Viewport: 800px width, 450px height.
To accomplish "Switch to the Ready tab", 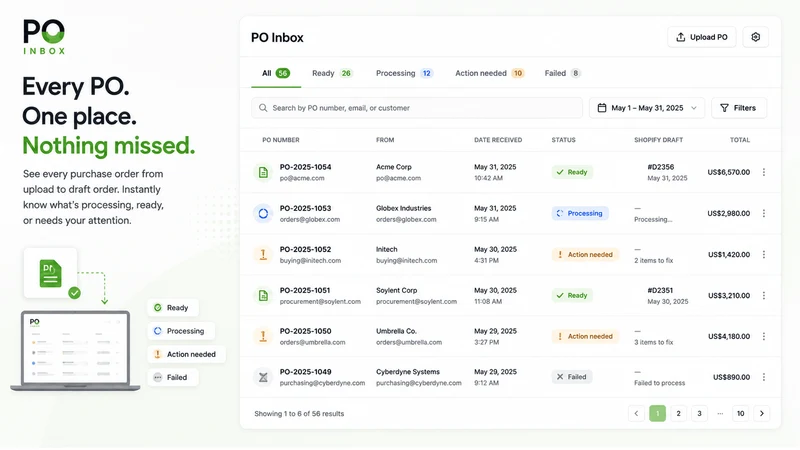I will pos(332,73).
